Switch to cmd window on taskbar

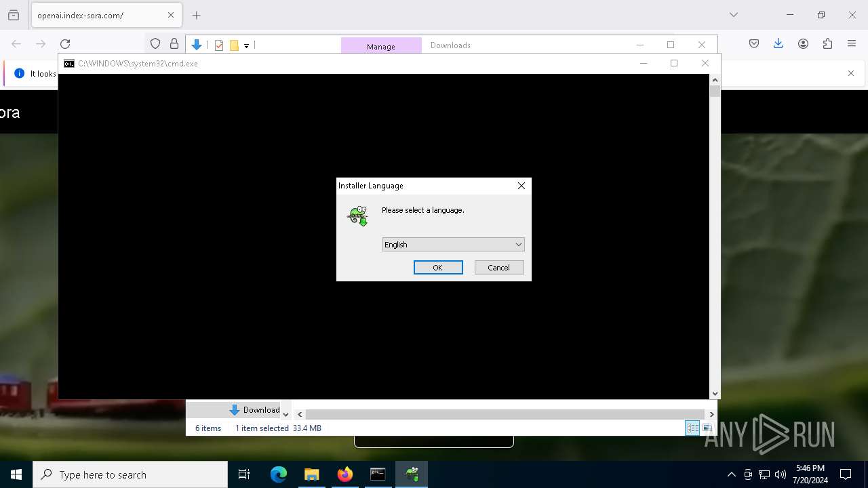tap(378, 474)
